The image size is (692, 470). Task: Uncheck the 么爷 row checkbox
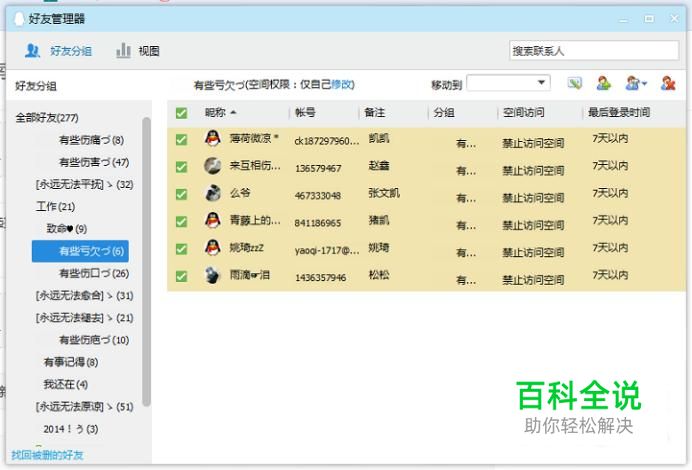(x=181, y=194)
